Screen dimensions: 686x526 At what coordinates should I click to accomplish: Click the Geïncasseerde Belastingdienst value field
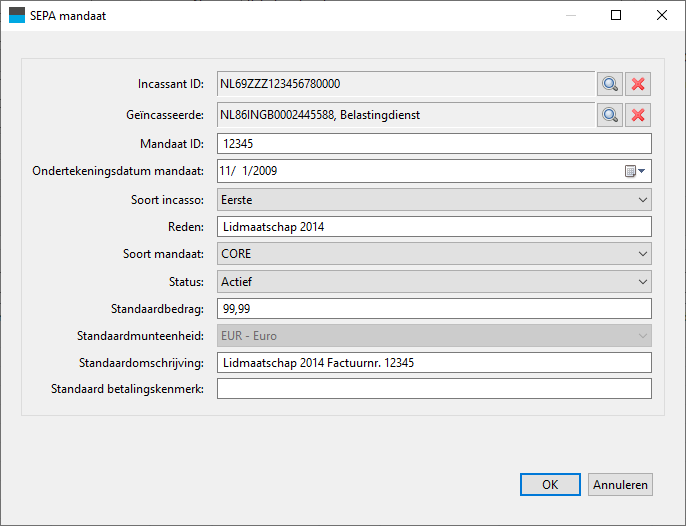tap(406, 115)
